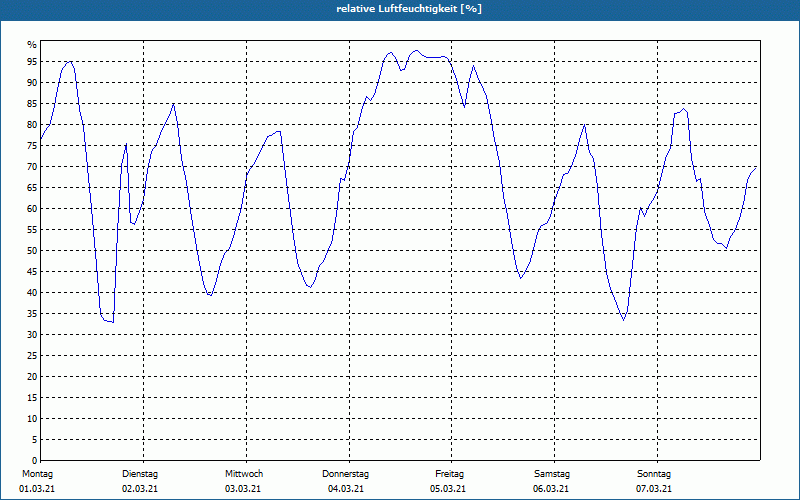Viewport: 800px width, 500px height.
Task: Select the 'Sonntag' day label
Action: coord(654,474)
